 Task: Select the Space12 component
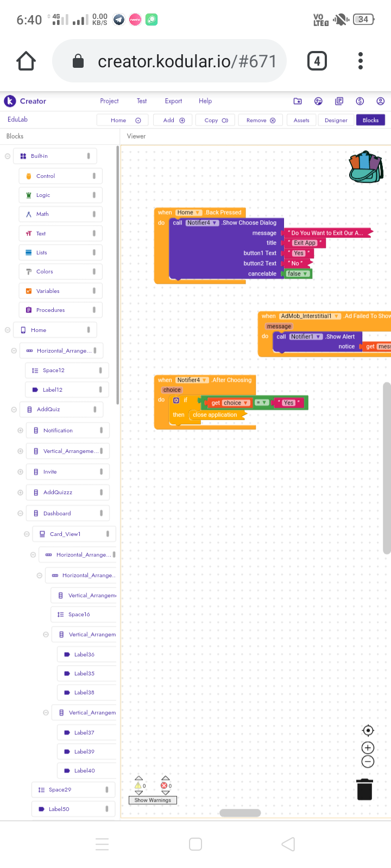[x=67, y=371]
